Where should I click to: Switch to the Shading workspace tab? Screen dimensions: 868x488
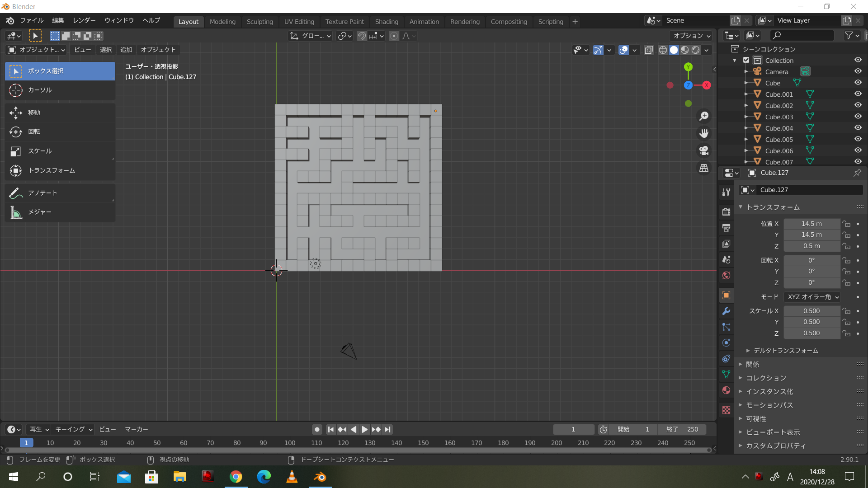(387, 21)
